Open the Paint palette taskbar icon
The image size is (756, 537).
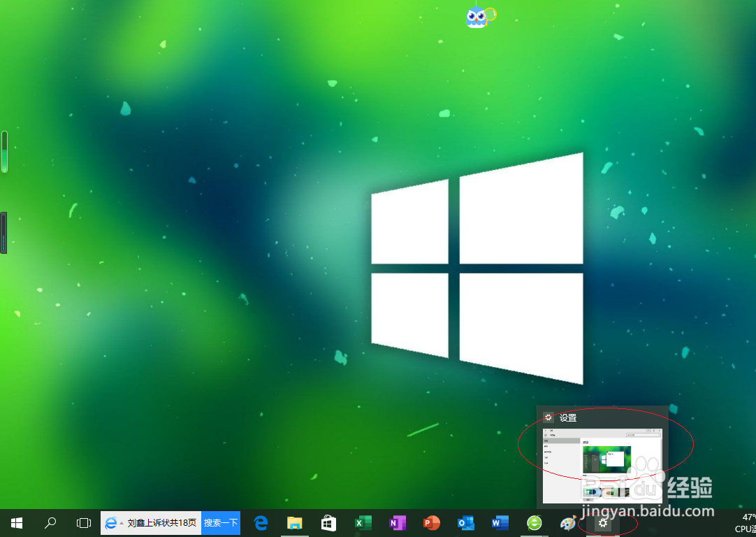(568, 523)
